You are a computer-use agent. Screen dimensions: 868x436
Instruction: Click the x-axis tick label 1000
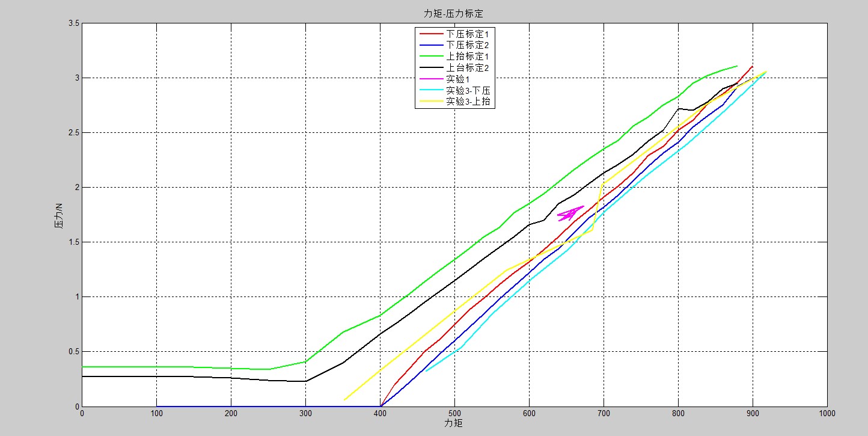tap(827, 414)
